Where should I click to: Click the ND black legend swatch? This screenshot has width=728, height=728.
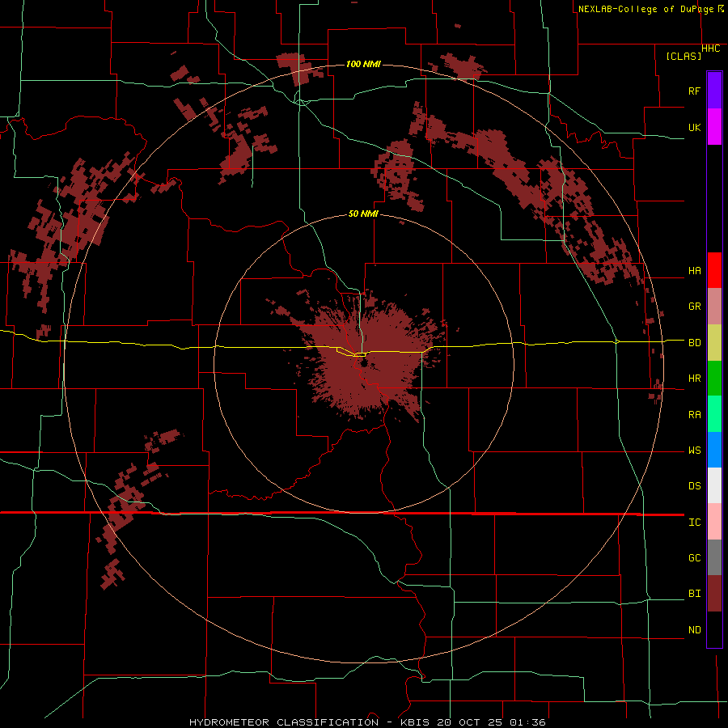(714, 629)
